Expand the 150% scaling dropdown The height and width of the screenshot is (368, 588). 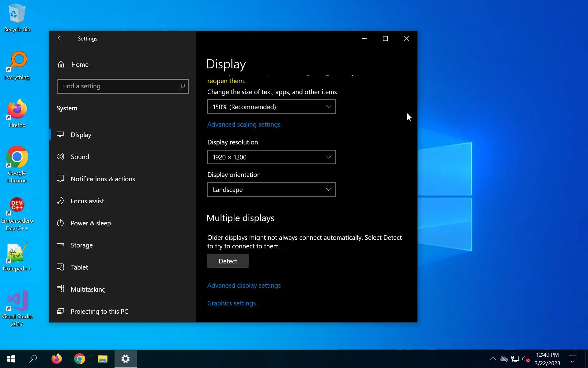click(x=271, y=107)
